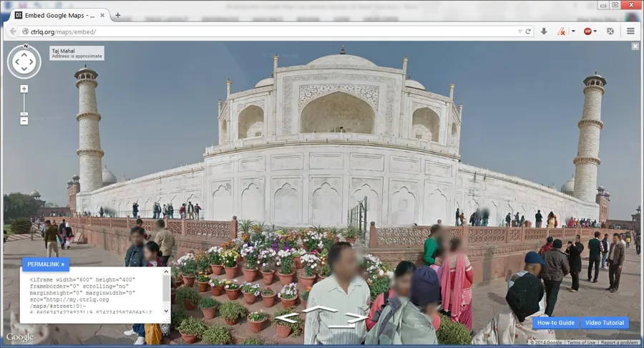Close the Embed Google Maps tab
644x348 pixels.
[102, 15]
